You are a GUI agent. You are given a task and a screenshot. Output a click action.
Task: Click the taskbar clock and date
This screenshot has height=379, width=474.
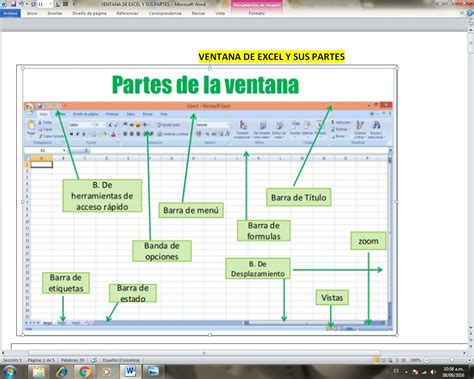[454, 372]
